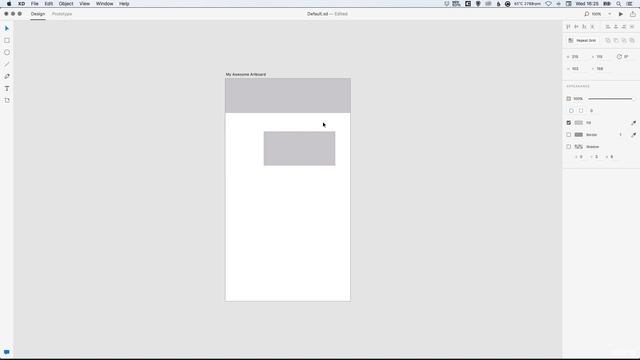Enable the Shadow checkbox

(569, 147)
